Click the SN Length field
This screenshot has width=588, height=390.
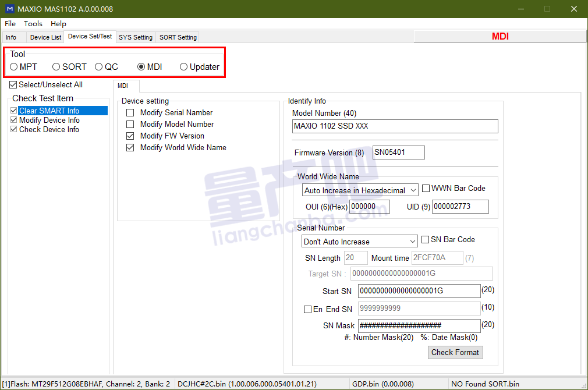[x=356, y=258]
